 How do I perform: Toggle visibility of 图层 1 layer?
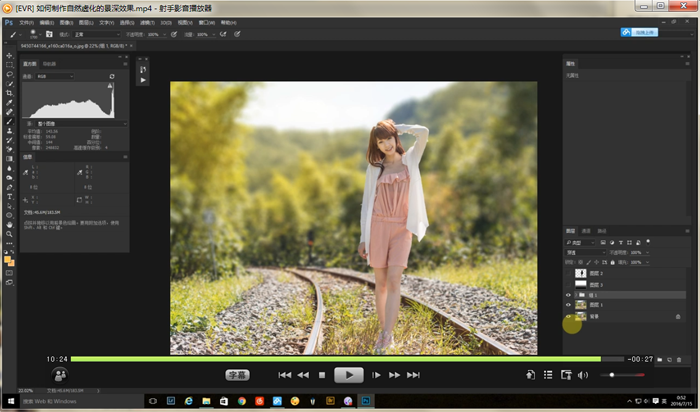(569, 305)
